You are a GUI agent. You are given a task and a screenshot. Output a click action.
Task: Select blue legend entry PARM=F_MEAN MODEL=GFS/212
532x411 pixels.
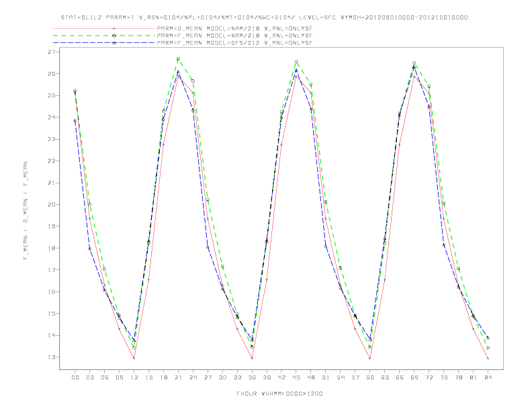coord(234,43)
